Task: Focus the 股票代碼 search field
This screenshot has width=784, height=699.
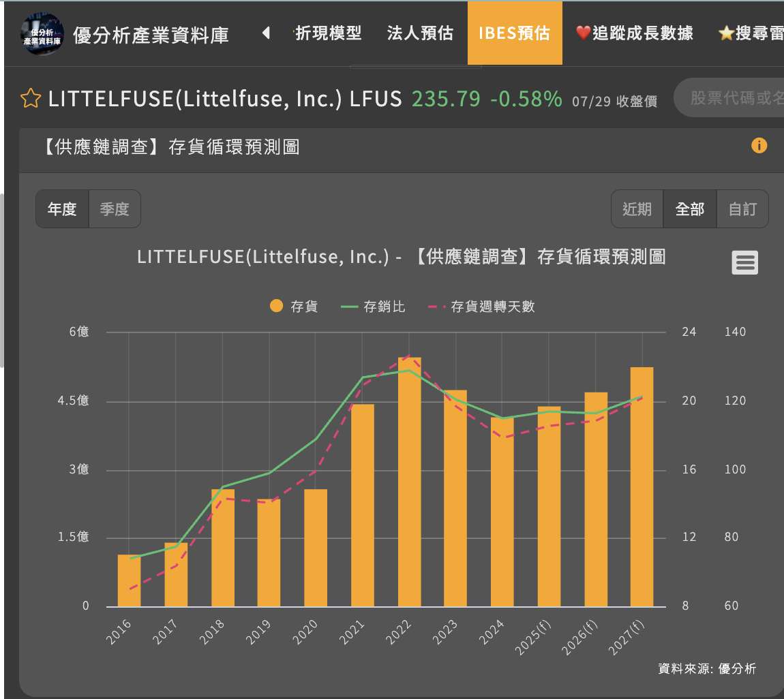Action: (730, 98)
